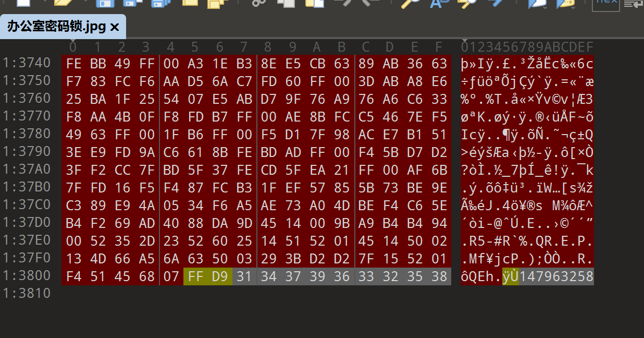Click the Save file toolbar icon

(x=105, y=3)
